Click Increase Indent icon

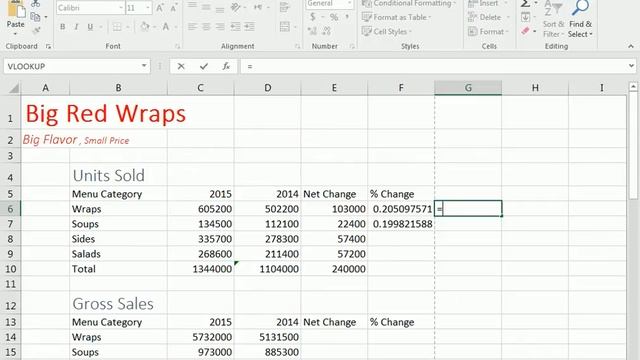(x=249, y=27)
